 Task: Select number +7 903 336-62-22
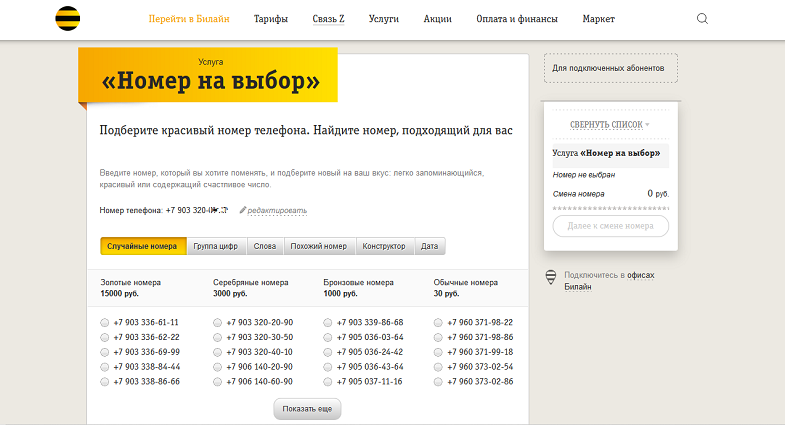click(x=104, y=337)
